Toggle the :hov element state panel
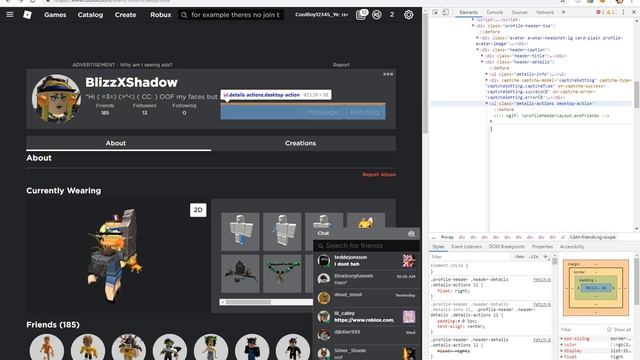 pyautogui.click(x=519, y=257)
